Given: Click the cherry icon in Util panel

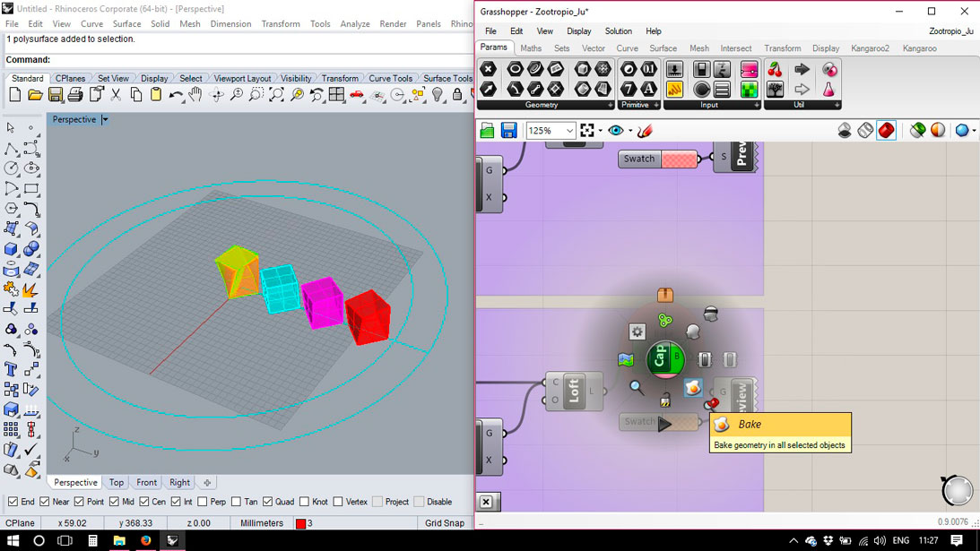Looking at the screenshot, I should (x=775, y=69).
